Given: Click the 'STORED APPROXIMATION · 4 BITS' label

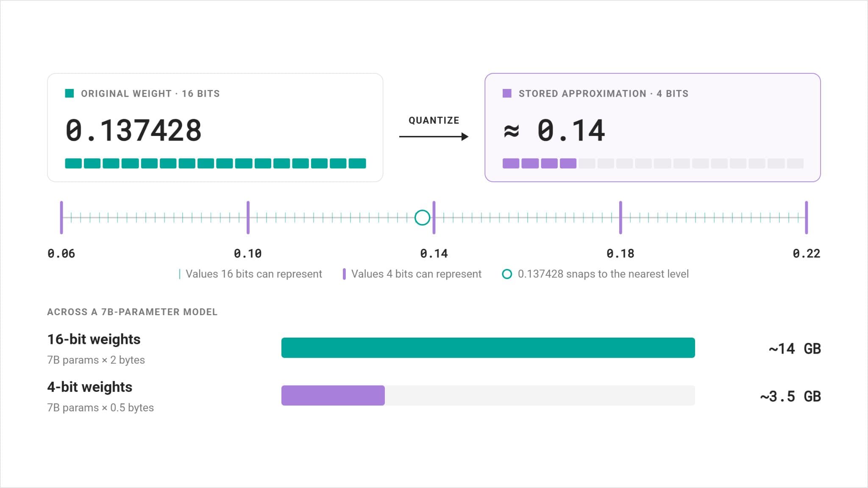Looking at the screenshot, I should [x=604, y=94].
